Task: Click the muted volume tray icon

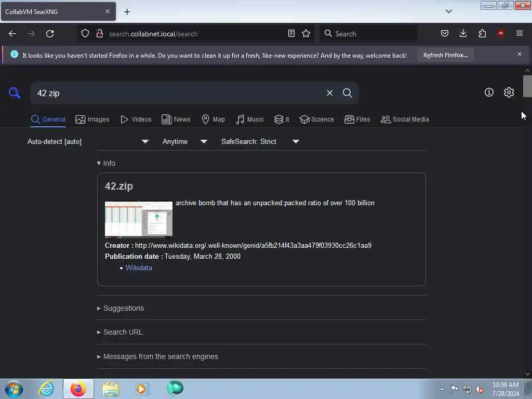Action: [x=480, y=389]
